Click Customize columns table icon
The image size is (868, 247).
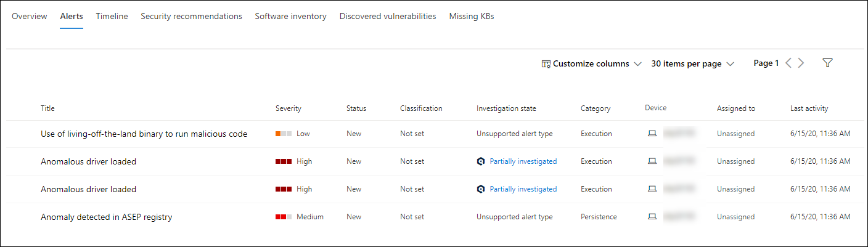[546, 64]
